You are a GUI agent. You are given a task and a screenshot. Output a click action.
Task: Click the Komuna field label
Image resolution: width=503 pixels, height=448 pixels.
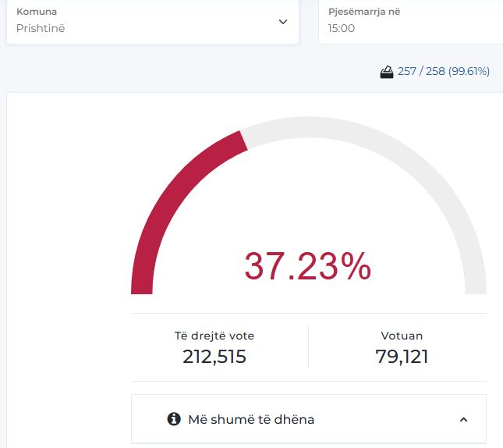[x=37, y=12]
